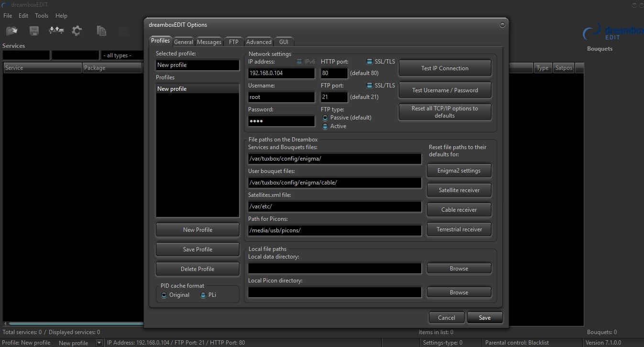Click the open folder toolbar icon

click(11, 31)
